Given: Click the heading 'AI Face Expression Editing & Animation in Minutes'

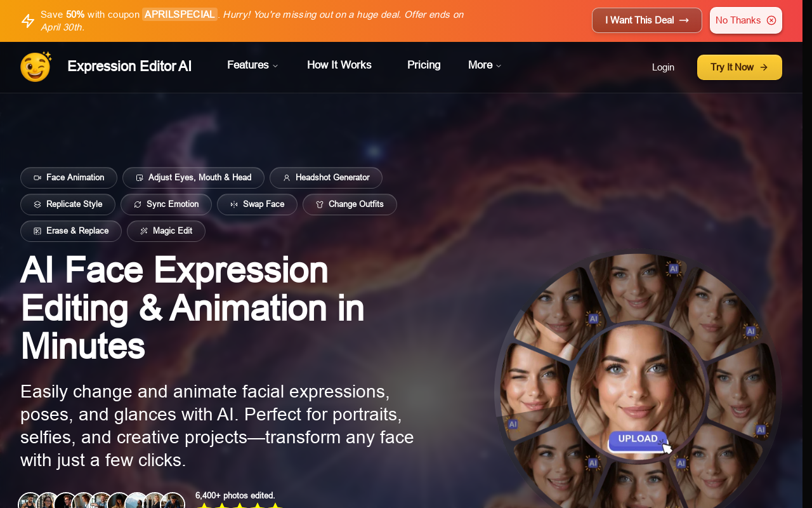Looking at the screenshot, I should pyautogui.click(x=193, y=308).
